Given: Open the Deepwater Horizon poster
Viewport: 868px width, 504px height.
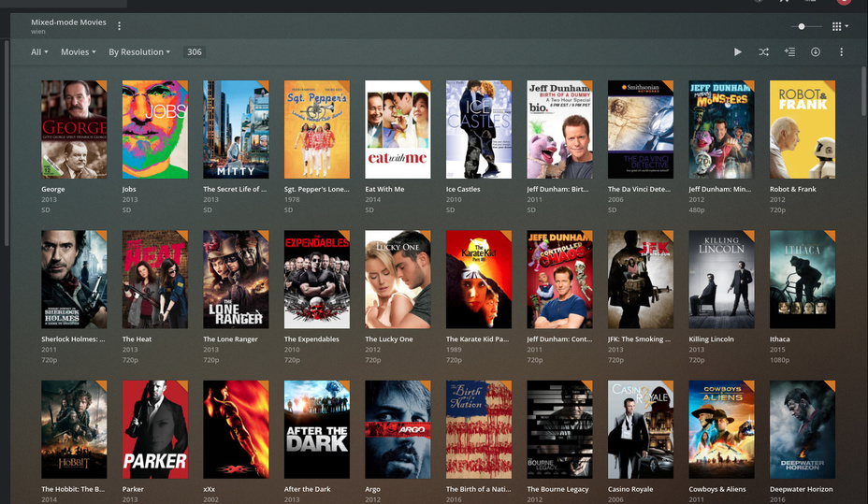Looking at the screenshot, I should pyautogui.click(x=803, y=429).
